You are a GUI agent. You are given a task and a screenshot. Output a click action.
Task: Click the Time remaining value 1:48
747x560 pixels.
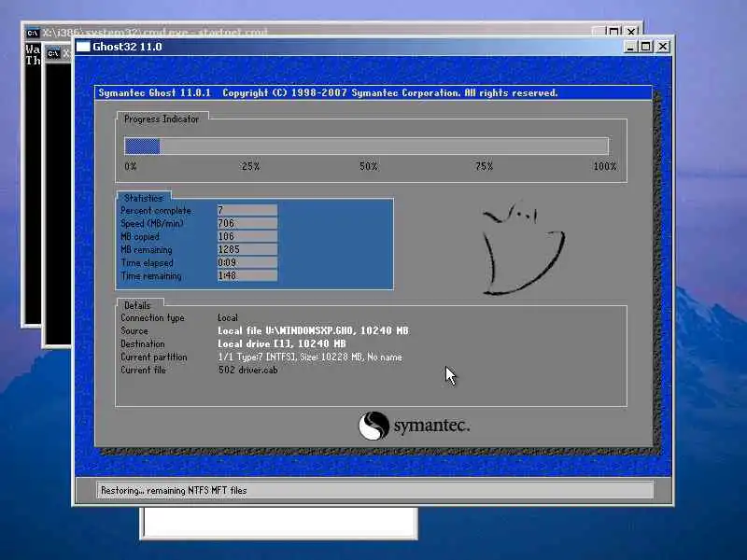(x=247, y=275)
